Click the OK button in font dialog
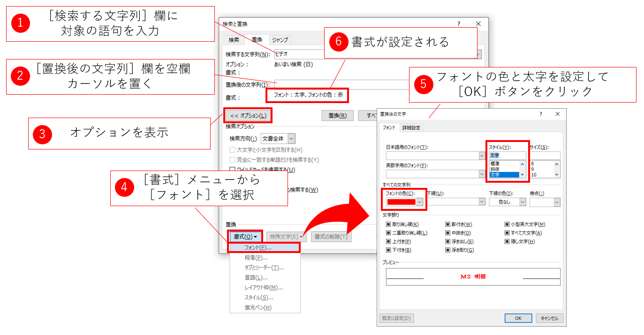 pos(518,318)
